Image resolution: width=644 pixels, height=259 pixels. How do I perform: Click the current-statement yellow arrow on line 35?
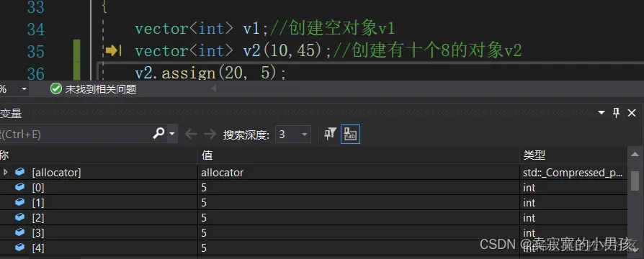[x=113, y=51]
